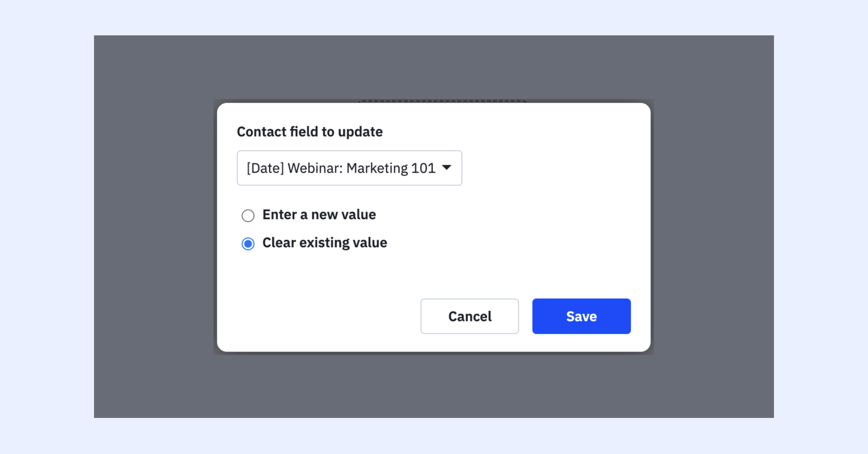Click the dimmed overlay left of the dialog
Screen dimensions: 868x454
click(x=155, y=228)
